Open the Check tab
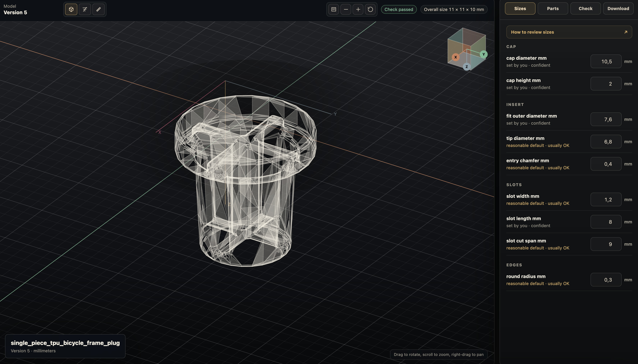The height and width of the screenshot is (364, 638). [x=585, y=8]
